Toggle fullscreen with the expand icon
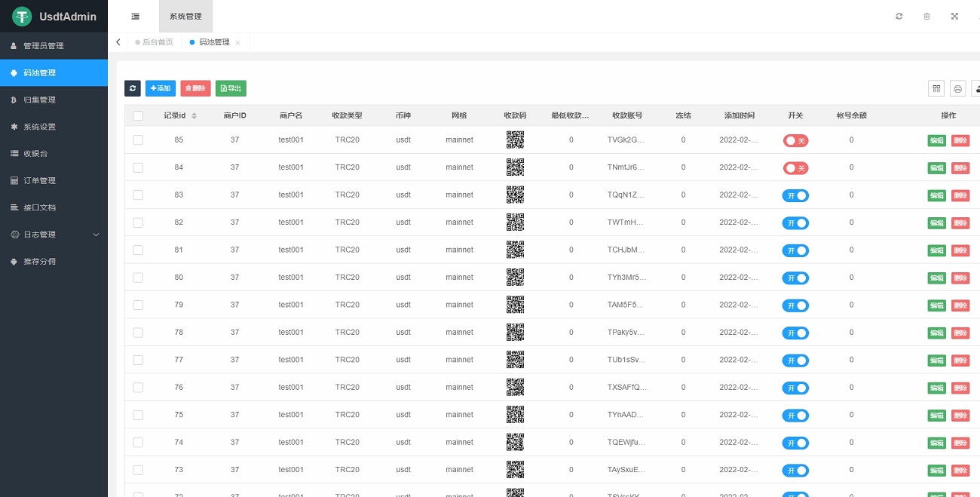The height and width of the screenshot is (497, 980). coord(954,17)
